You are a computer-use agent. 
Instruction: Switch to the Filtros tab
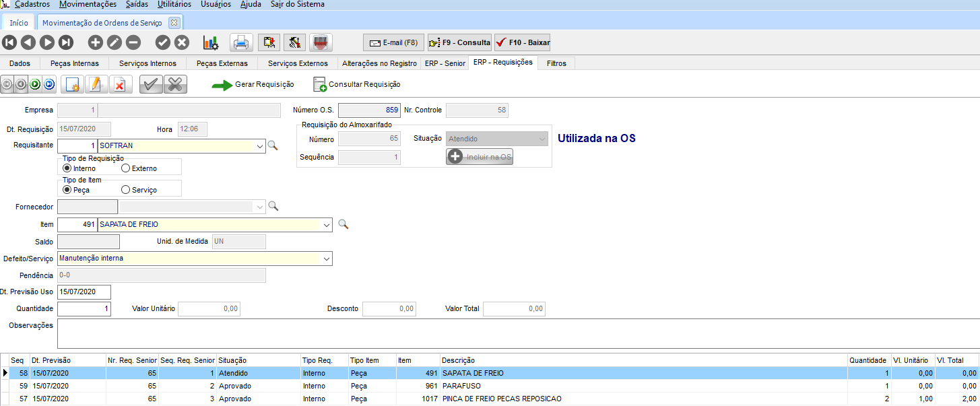556,63
